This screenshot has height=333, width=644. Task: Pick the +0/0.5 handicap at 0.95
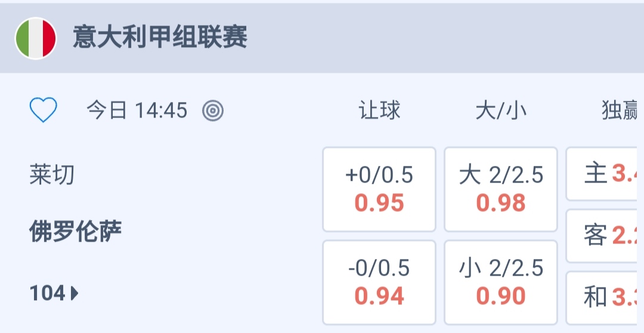click(x=379, y=189)
